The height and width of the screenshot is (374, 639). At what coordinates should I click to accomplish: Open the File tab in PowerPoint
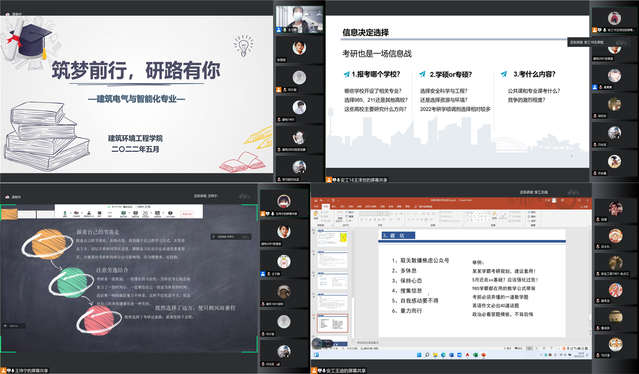[x=316, y=207]
